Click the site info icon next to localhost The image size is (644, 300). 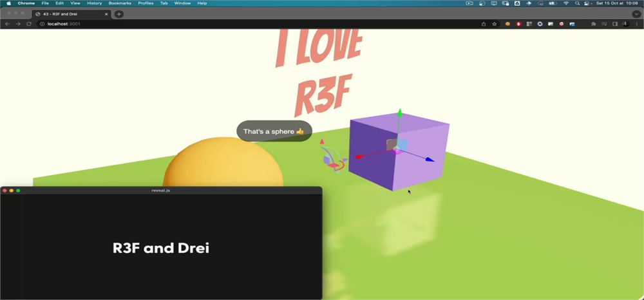click(42, 24)
